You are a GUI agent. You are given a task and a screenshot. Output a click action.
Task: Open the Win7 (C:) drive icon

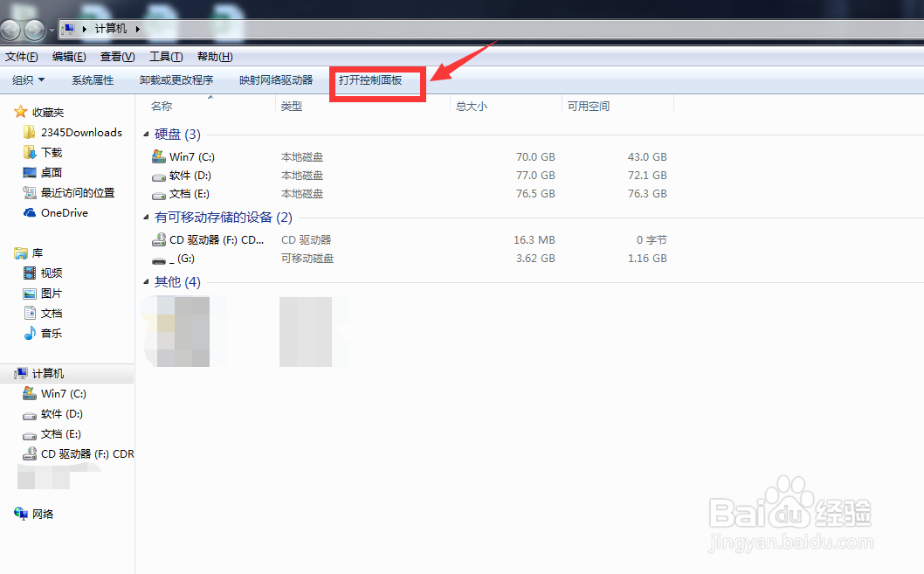click(186, 156)
